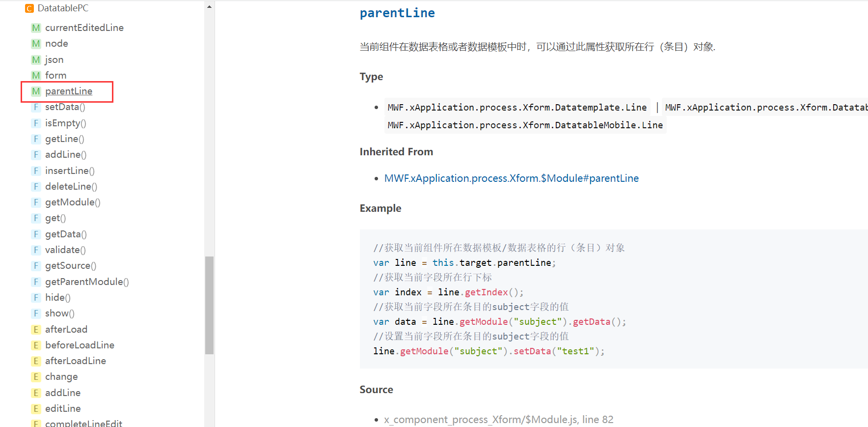Open the $Module.js line 82 source link
This screenshot has height=427, width=868.
tap(498, 420)
